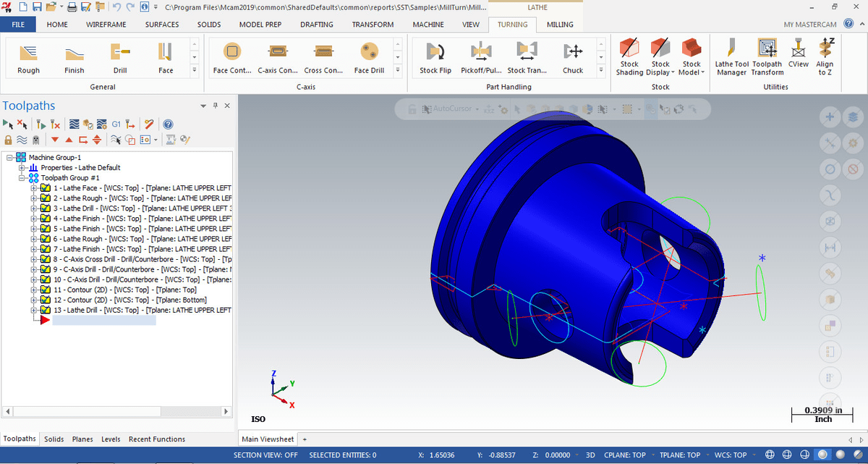Toggle ghost posting on selected operations

[36, 140]
